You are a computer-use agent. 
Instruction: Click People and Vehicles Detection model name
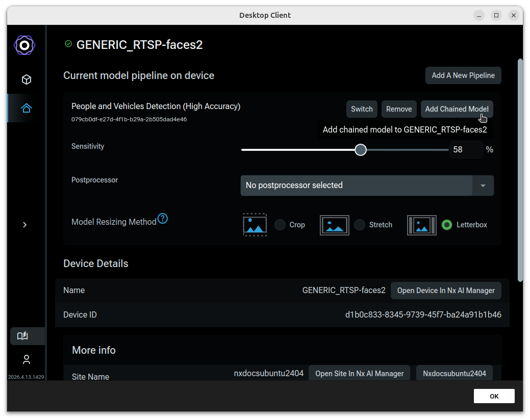[156, 107]
